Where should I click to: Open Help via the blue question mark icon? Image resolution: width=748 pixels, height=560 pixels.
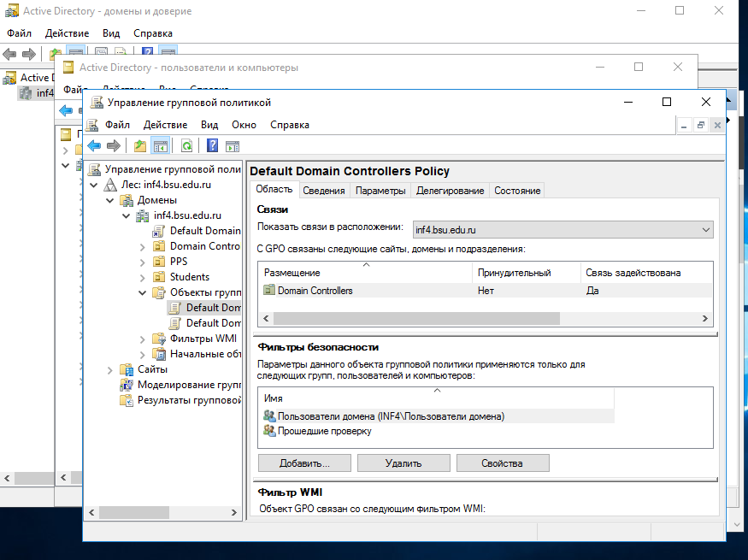point(212,146)
